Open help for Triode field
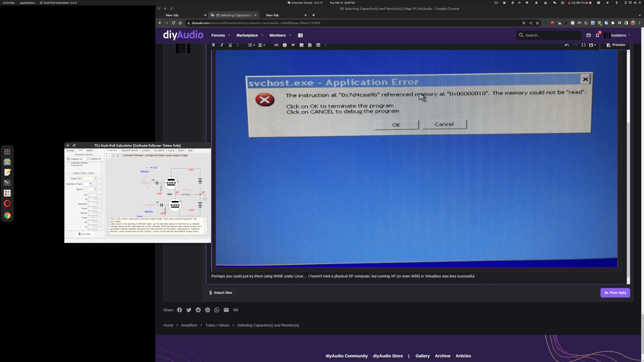The image size is (644, 362). pos(100,179)
